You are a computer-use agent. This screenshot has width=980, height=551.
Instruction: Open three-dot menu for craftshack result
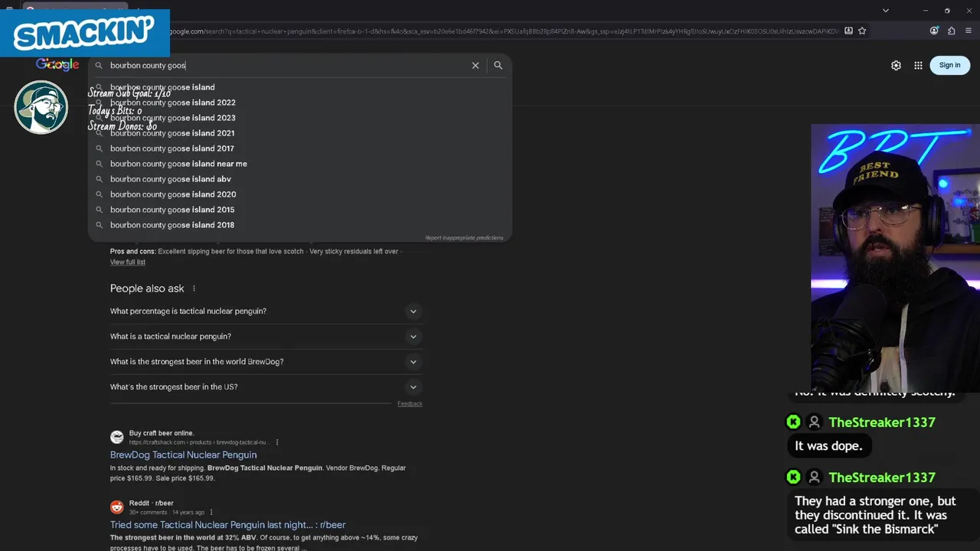(277, 442)
